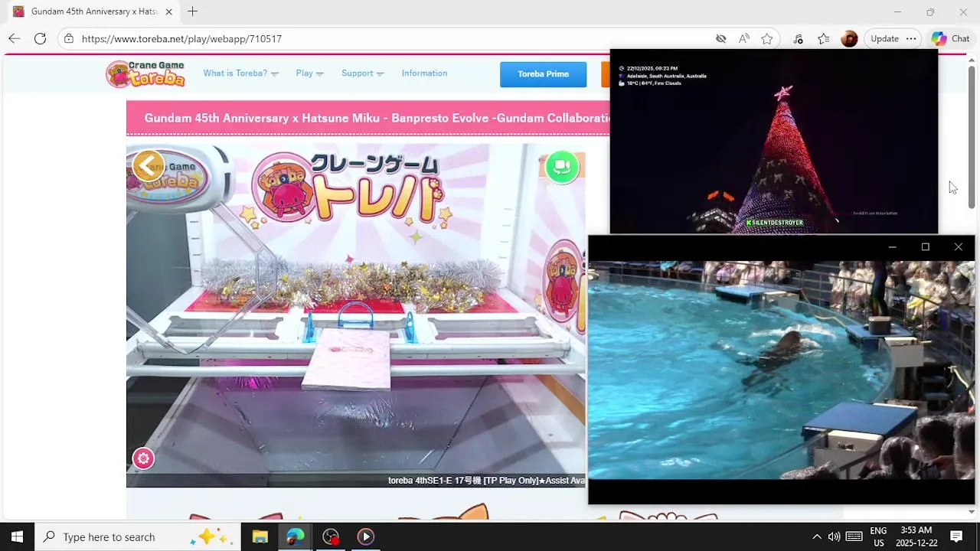This screenshot has height=551, width=980.
Task: Activate Read Aloud in address bar
Action: point(744,38)
